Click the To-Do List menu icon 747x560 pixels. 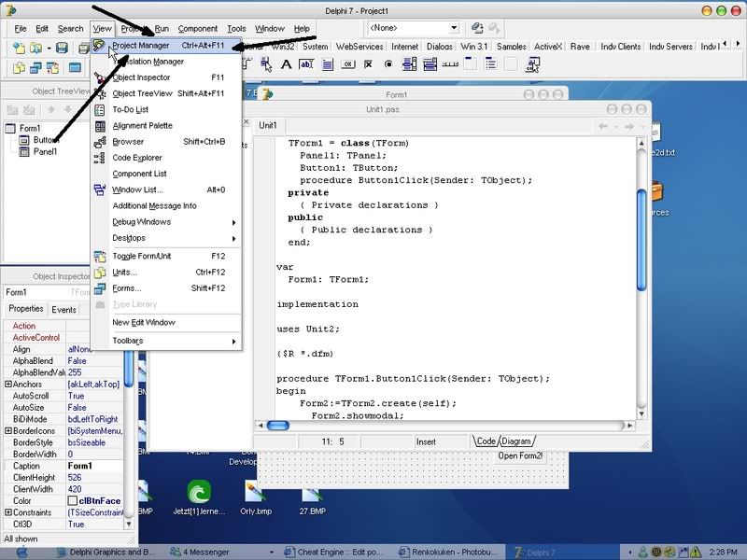102,109
